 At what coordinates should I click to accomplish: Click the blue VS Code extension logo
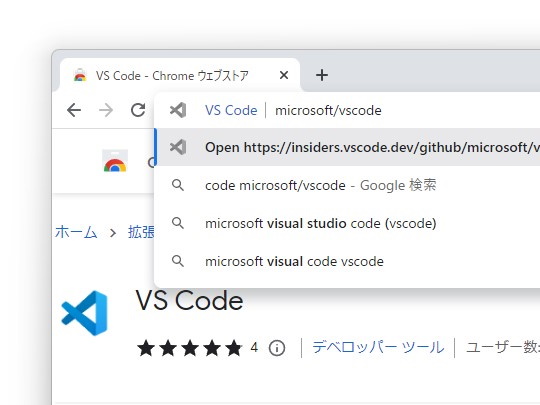pyautogui.click(x=85, y=313)
